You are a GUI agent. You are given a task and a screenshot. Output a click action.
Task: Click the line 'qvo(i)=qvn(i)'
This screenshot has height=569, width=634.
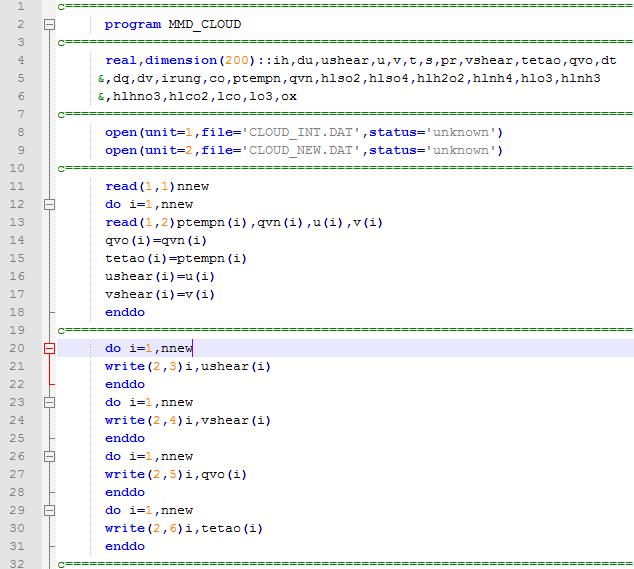[156, 240]
